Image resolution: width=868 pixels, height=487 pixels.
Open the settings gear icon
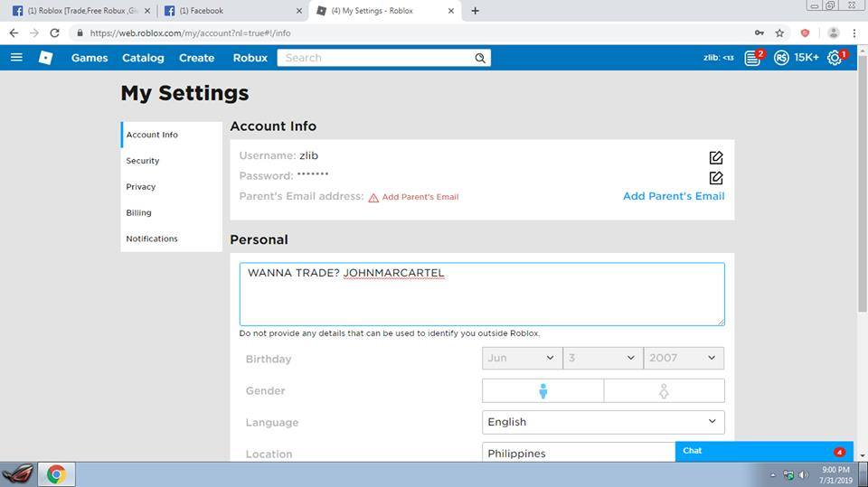coord(835,58)
